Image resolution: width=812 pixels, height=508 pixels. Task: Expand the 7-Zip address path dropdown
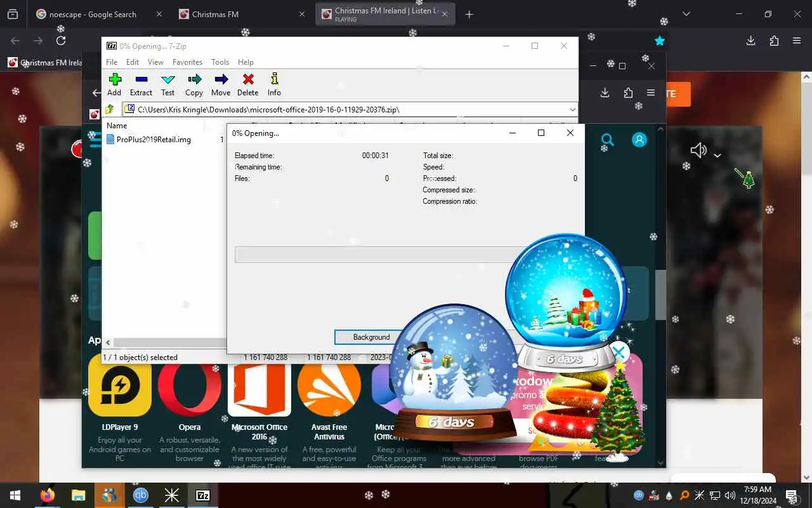pos(572,110)
